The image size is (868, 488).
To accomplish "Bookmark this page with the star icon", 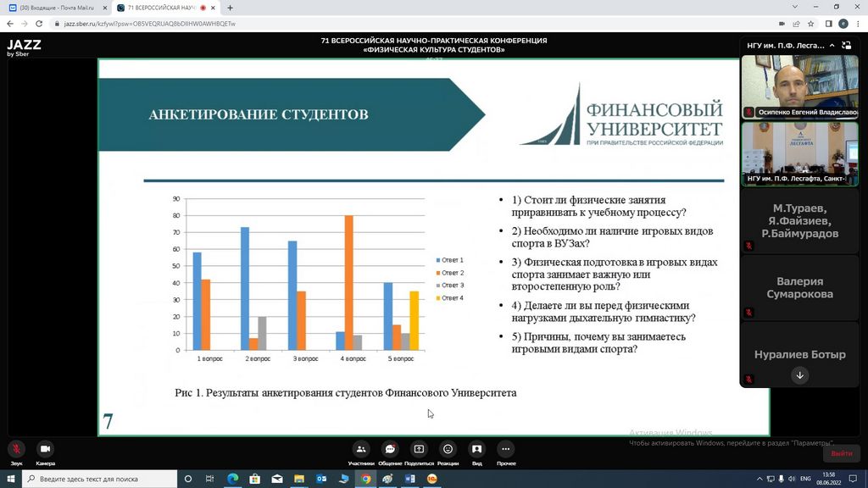I will click(x=811, y=24).
